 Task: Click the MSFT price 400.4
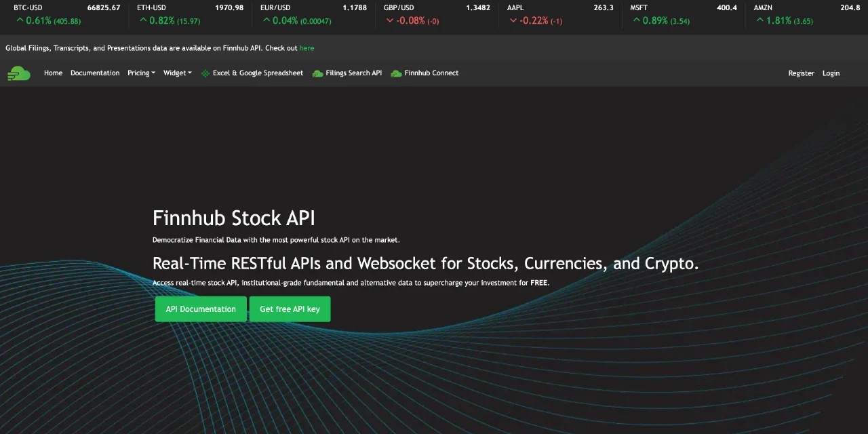(x=727, y=8)
